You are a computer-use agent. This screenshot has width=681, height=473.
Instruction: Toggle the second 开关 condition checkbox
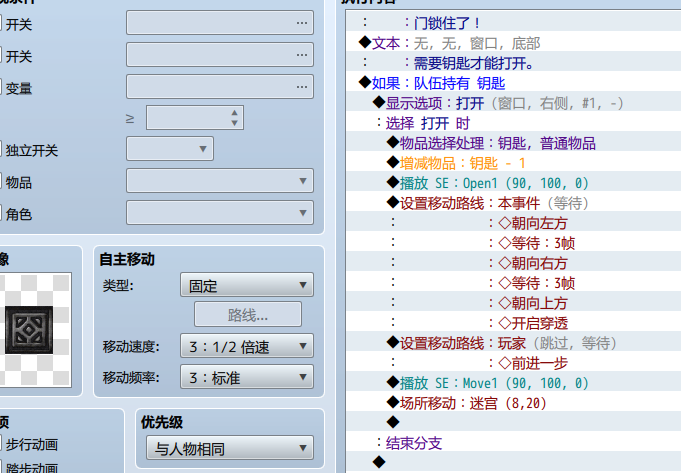tap(0, 56)
